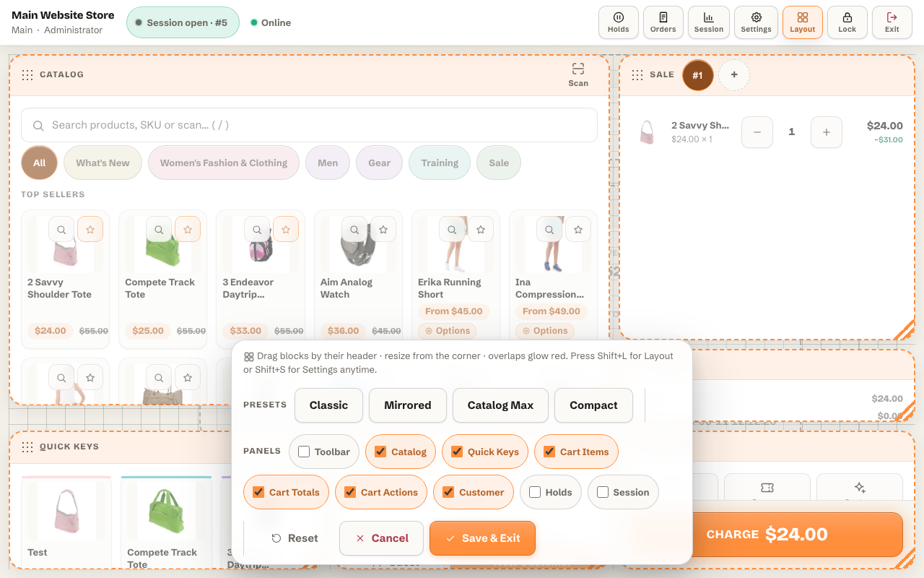Click the Sale panel resize corner
924x578 pixels.
(903, 329)
